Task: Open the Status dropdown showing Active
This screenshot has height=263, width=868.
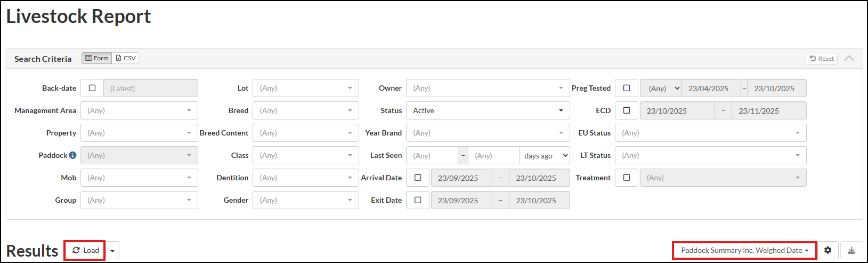Action: tap(488, 110)
